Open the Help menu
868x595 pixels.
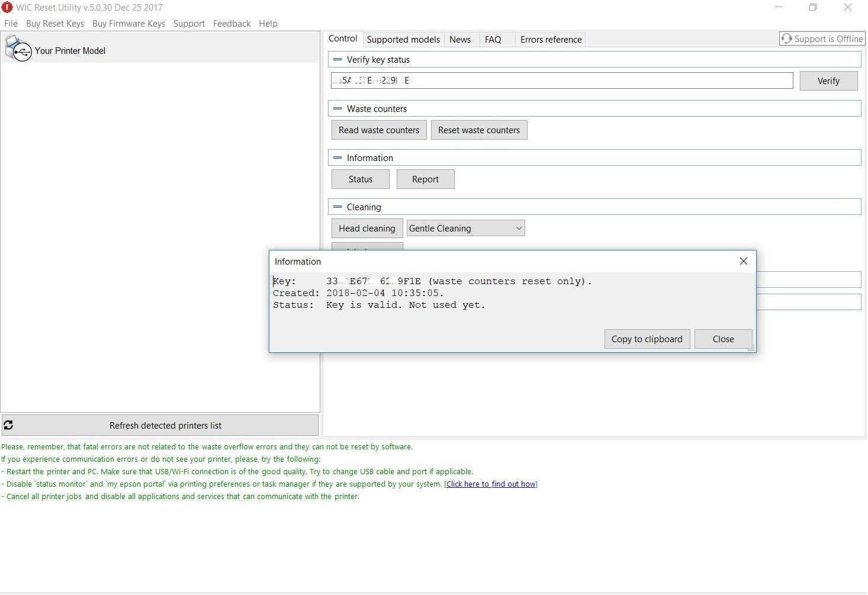point(268,23)
